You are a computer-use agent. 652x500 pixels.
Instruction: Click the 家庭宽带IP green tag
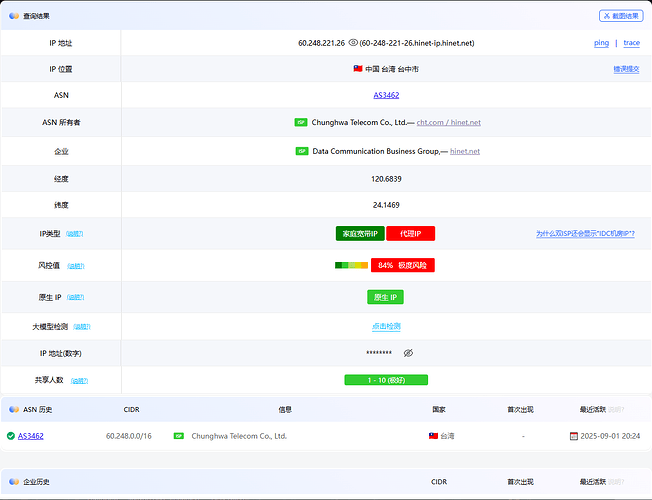coord(360,233)
